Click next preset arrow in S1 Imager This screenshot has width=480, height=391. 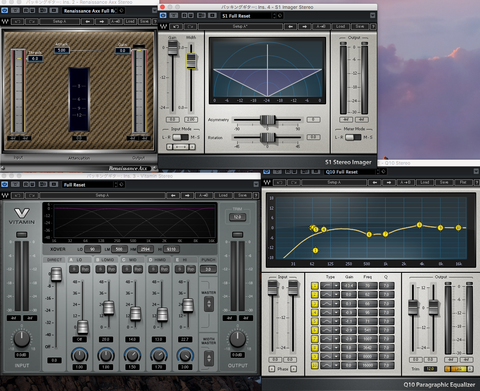pyautogui.click(x=304, y=26)
